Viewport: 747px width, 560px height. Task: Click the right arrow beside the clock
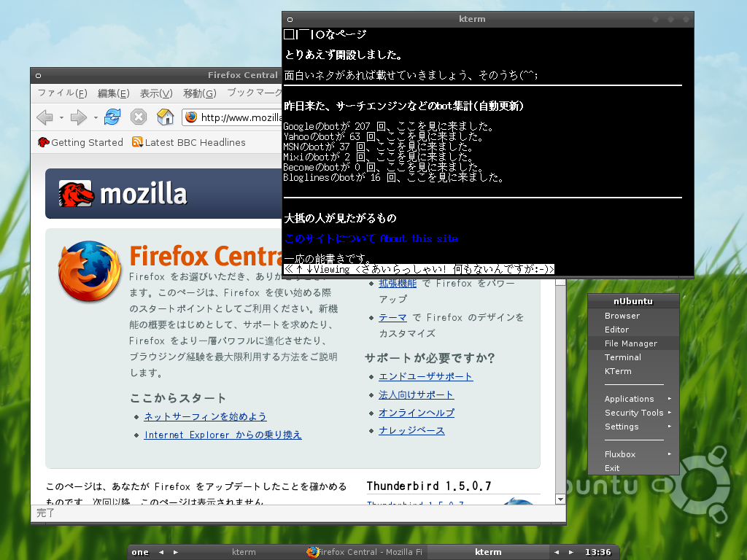click(570, 553)
